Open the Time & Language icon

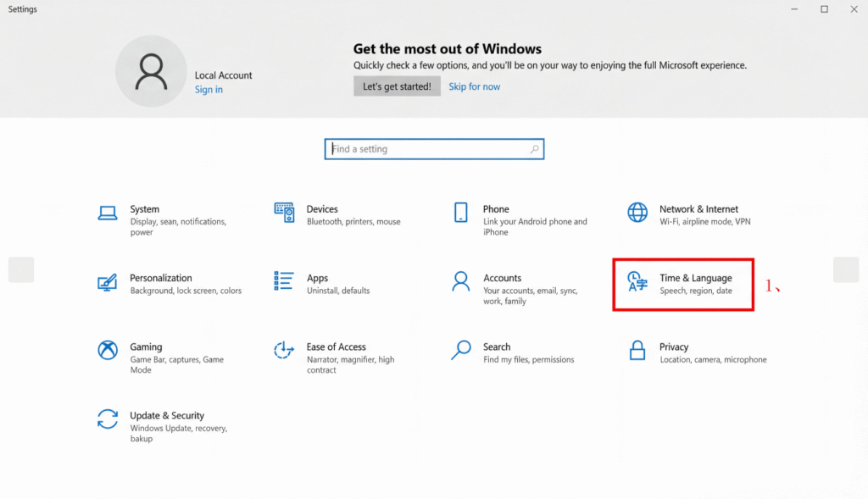click(x=637, y=282)
